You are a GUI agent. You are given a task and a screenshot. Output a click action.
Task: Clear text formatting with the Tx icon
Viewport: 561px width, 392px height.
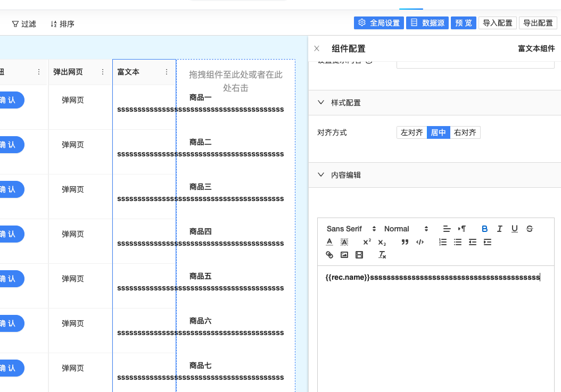pos(382,255)
